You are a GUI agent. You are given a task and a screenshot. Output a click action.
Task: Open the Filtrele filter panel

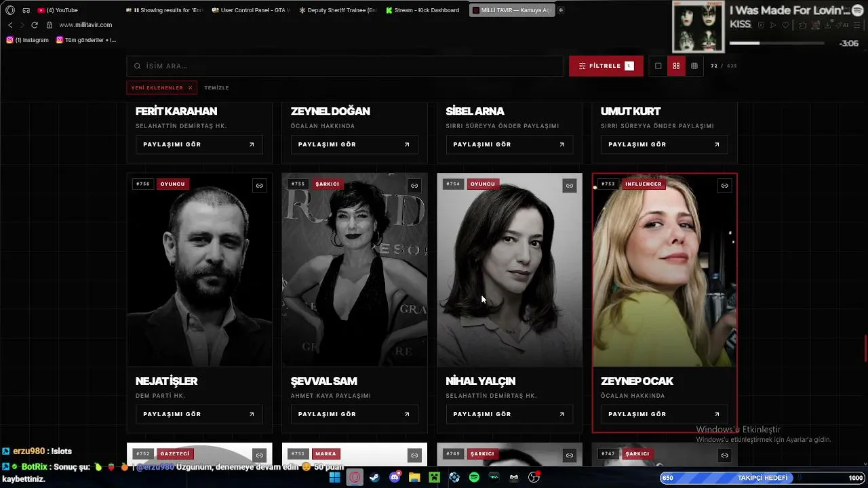coord(606,66)
